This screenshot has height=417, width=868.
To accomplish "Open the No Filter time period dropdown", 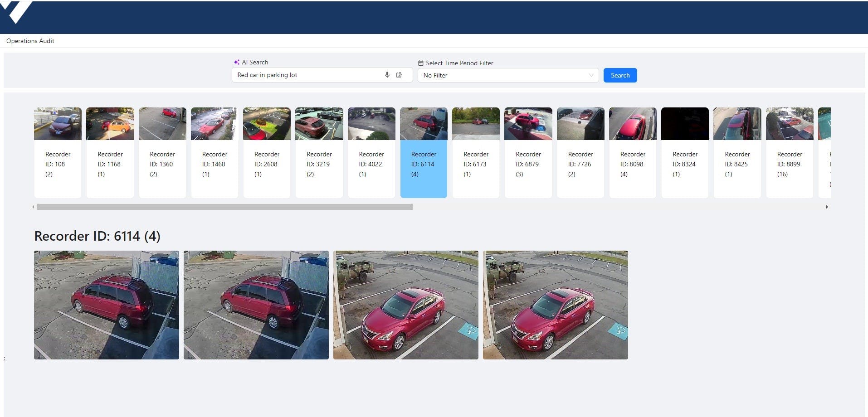I will [507, 75].
